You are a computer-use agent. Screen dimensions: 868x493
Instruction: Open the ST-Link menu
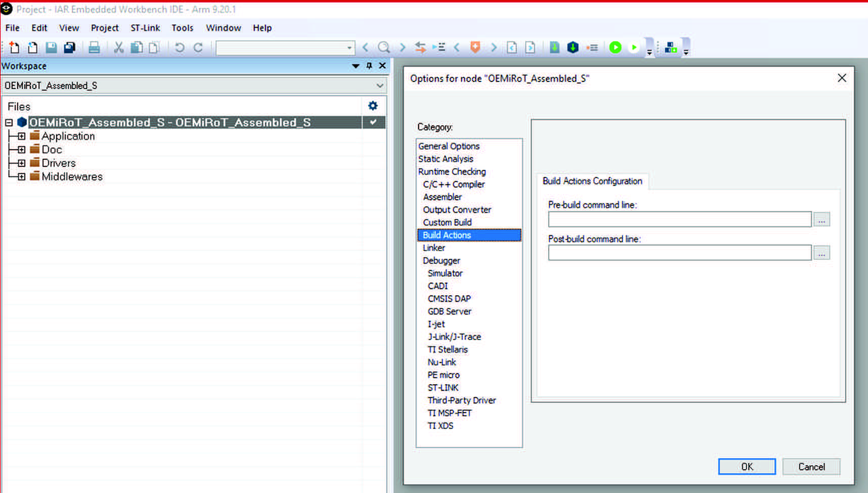click(145, 28)
